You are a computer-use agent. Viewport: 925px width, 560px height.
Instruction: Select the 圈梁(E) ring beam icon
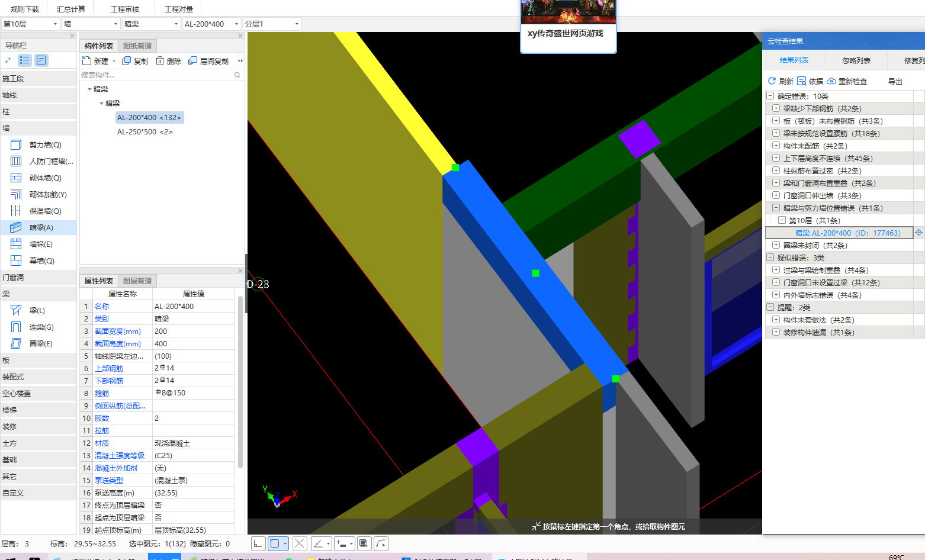(16, 343)
